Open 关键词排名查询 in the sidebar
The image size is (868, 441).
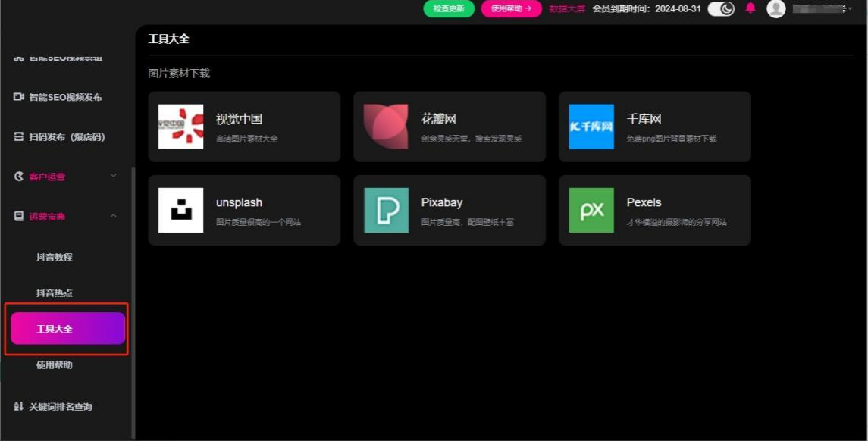(60, 407)
